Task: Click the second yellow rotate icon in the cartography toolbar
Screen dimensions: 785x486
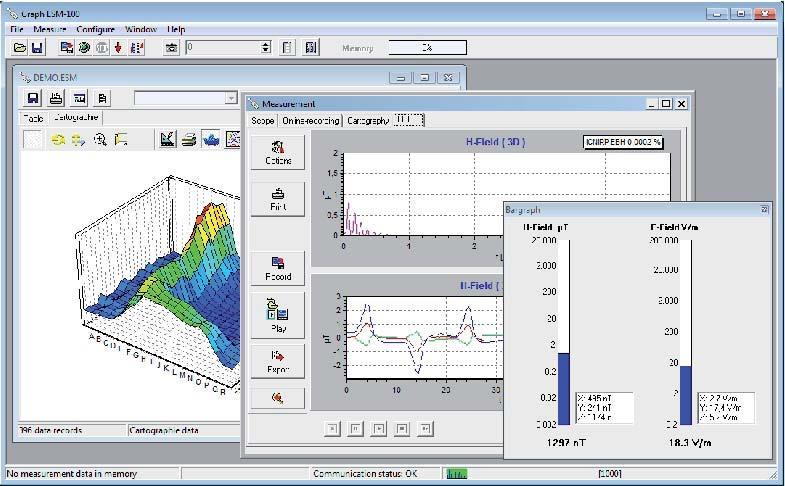Action: point(79,140)
